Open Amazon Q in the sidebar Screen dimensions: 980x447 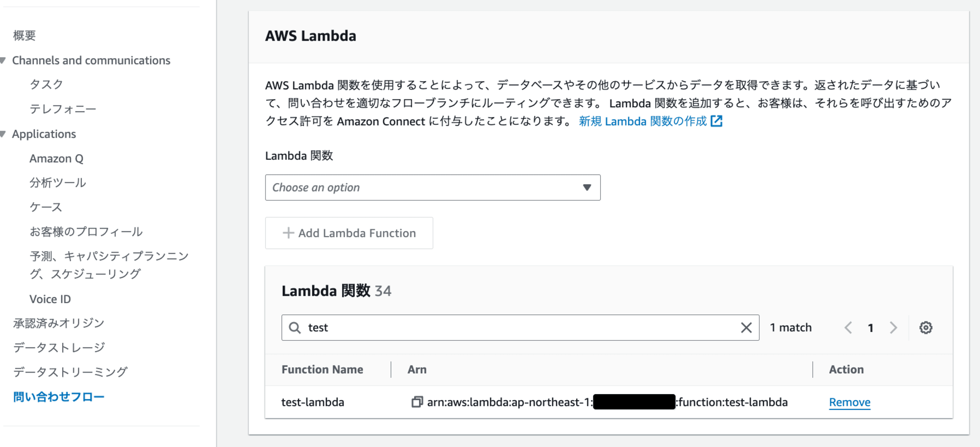pyautogui.click(x=56, y=159)
